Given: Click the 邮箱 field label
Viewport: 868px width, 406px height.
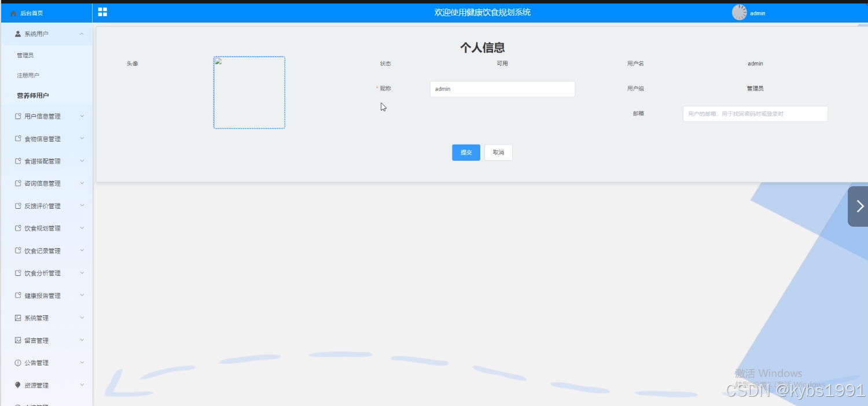Looking at the screenshot, I should [x=638, y=113].
